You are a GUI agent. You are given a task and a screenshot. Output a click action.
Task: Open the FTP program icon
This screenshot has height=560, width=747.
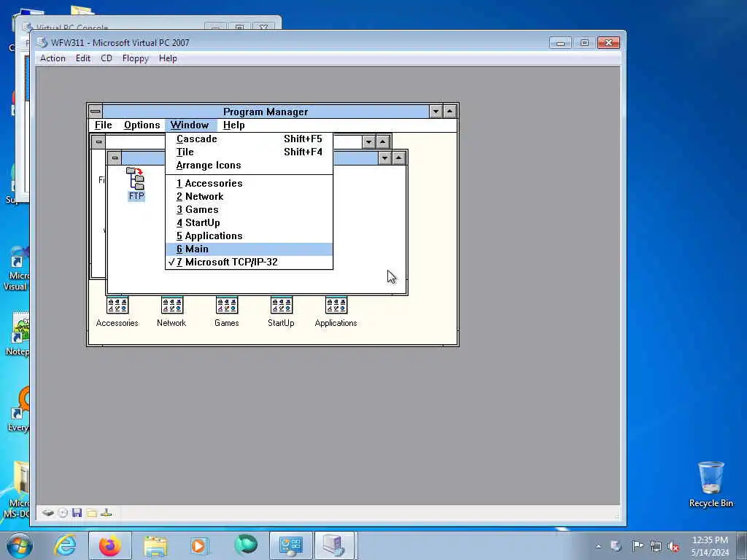[x=136, y=184]
